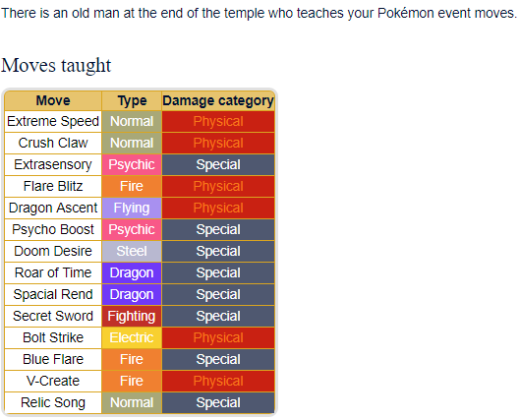Click the Type column header
This screenshot has width=520, height=420.
coord(132,100)
